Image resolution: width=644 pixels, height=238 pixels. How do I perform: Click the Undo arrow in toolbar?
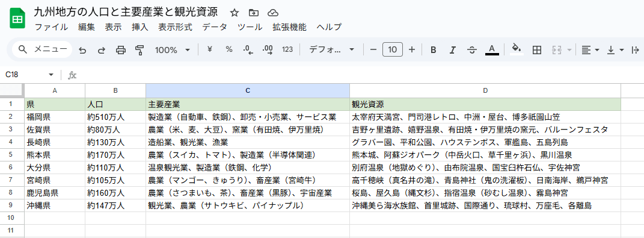click(82, 50)
